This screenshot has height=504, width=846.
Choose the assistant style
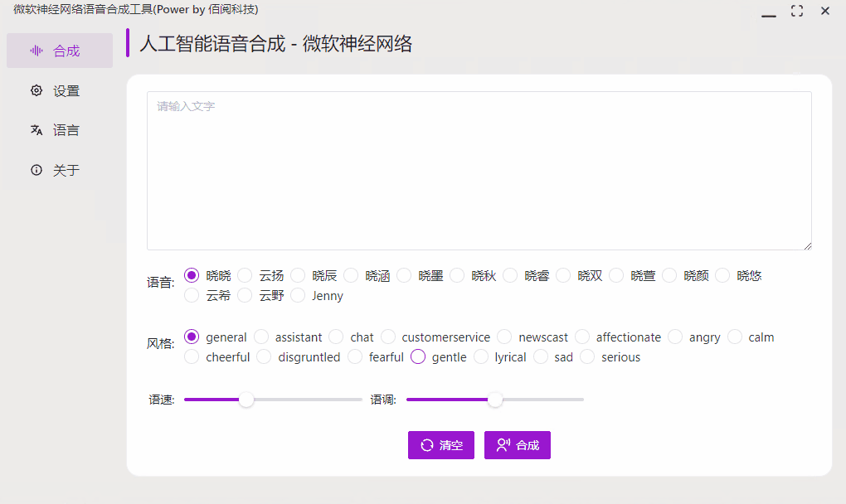tap(261, 337)
